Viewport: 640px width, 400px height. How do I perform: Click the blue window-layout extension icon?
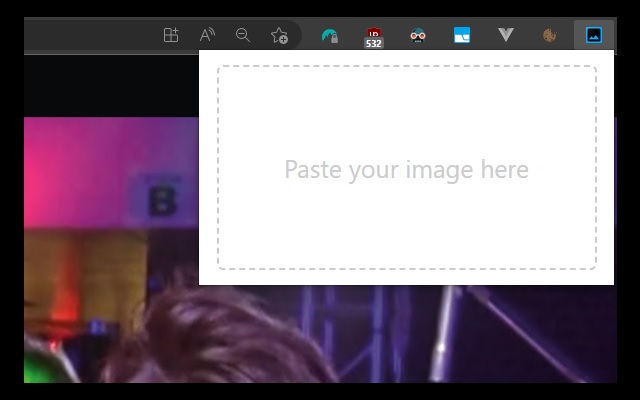(x=462, y=35)
